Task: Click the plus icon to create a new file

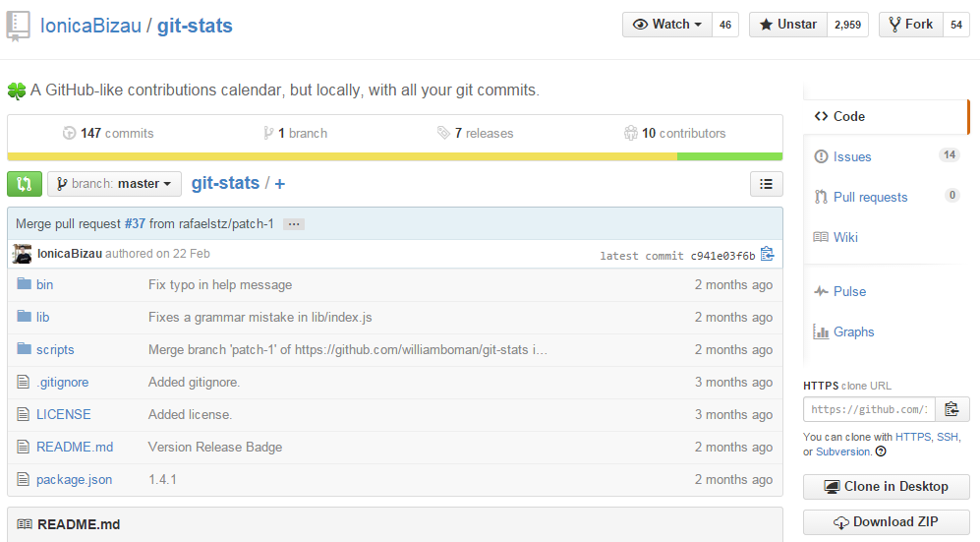Action: tap(279, 184)
